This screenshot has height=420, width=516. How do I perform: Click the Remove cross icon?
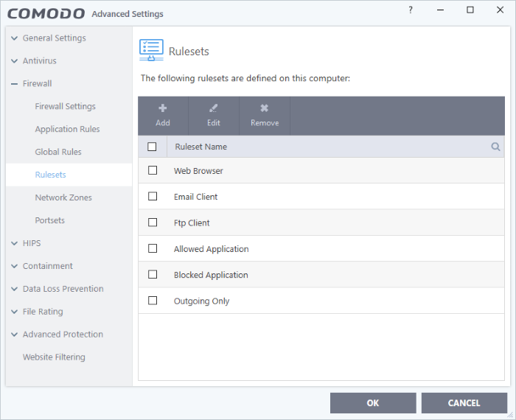[264, 108]
